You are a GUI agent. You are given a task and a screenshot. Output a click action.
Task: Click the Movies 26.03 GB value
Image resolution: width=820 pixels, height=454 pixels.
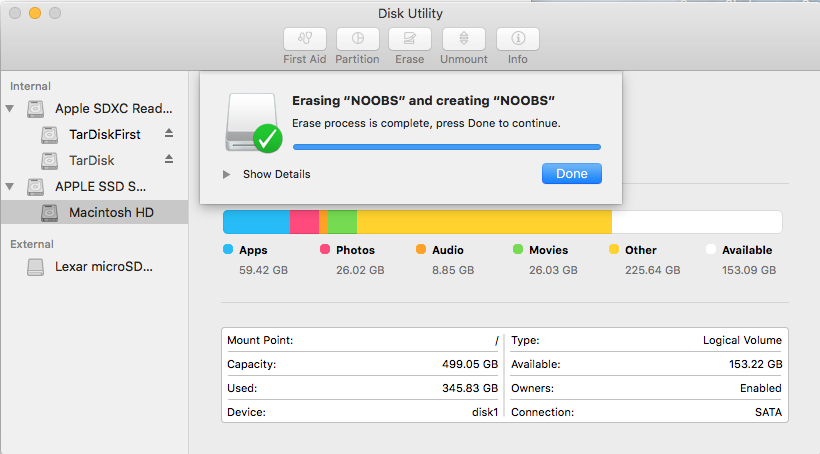tap(553, 270)
